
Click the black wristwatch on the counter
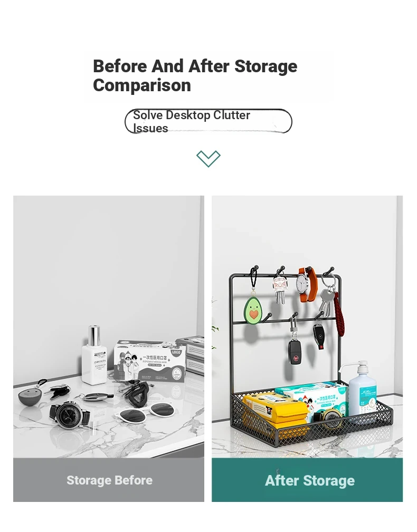[71, 414]
